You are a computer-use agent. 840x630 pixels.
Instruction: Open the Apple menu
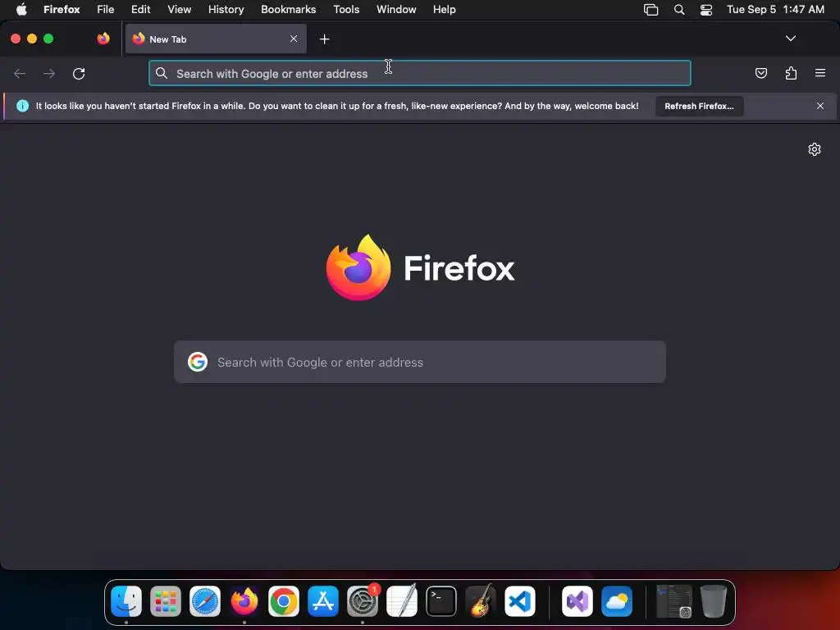(21, 10)
